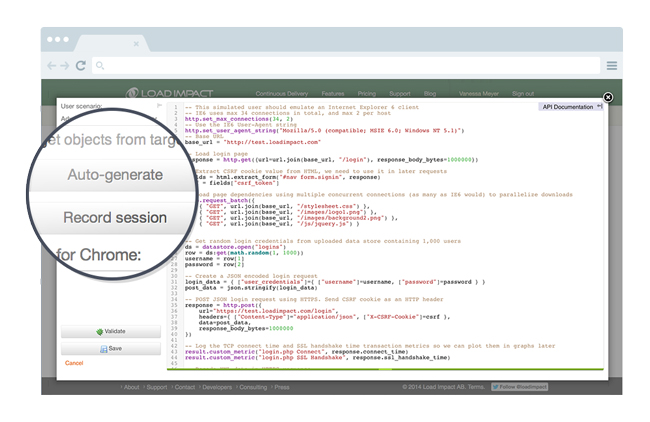Reload the page with refresh icon

point(81,65)
